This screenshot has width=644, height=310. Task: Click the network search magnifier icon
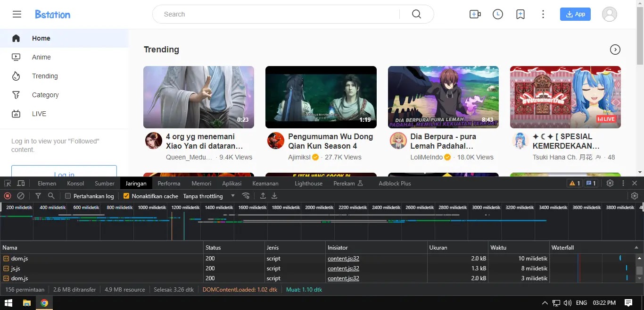click(x=51, y=196)
